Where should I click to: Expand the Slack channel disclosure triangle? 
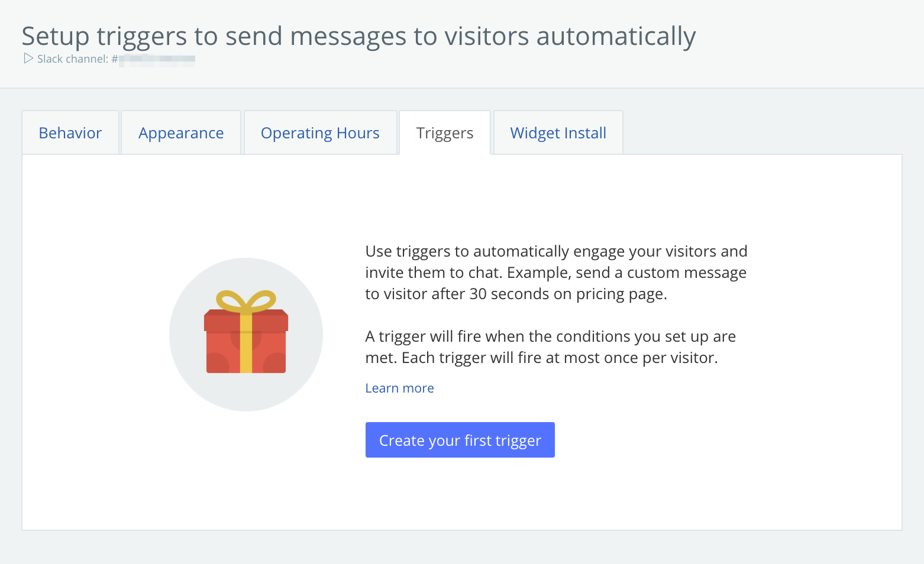click(28, 59)
